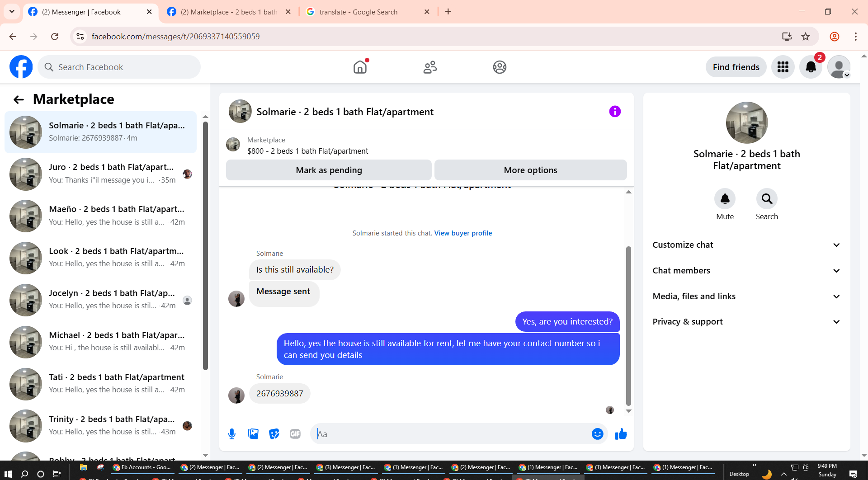This screenshot has width=868, height=480.
Task: Open View buyer profile link
Action: coord(463,233)
